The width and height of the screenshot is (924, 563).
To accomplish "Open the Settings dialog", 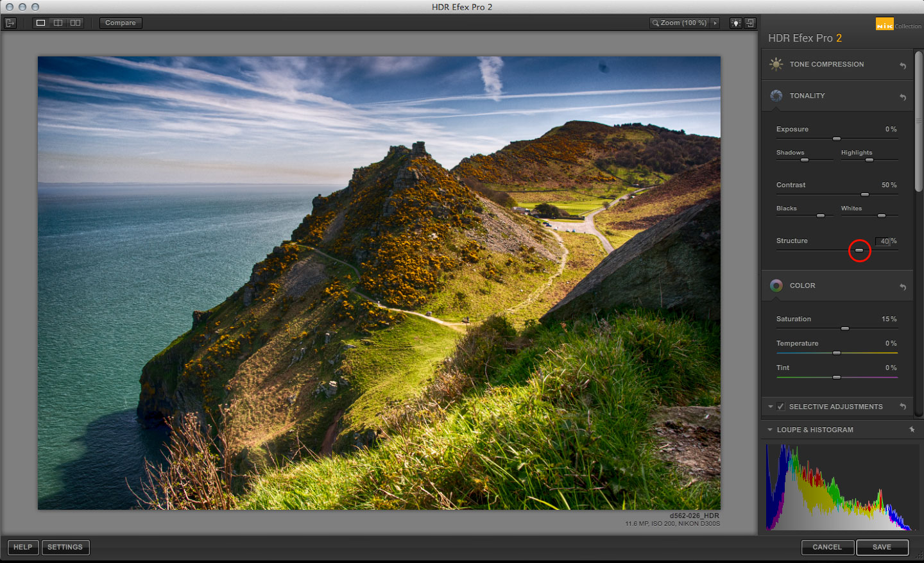I will pos(65,547).
